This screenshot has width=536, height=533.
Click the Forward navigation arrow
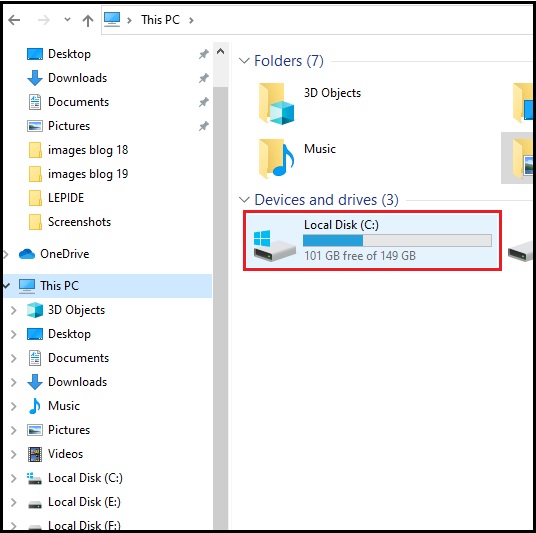(43, 20)
